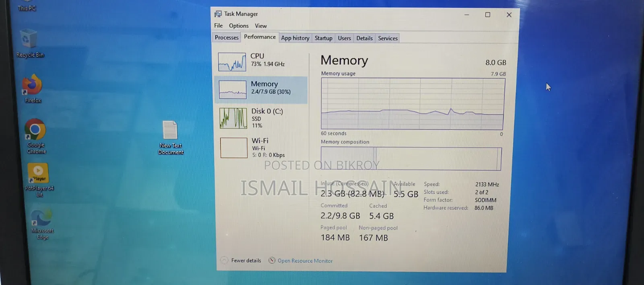
Task: Click the '60 seconds' graph label
Action: tap(334, 133)
